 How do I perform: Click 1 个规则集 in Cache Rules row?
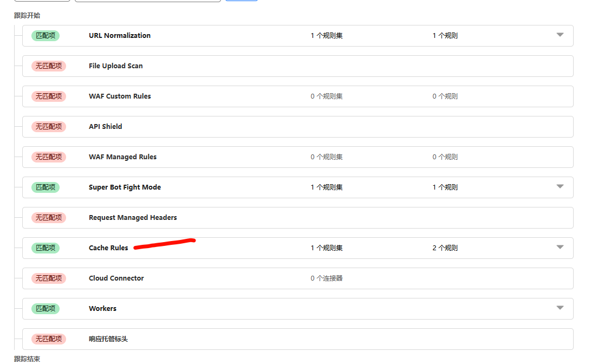327,248
